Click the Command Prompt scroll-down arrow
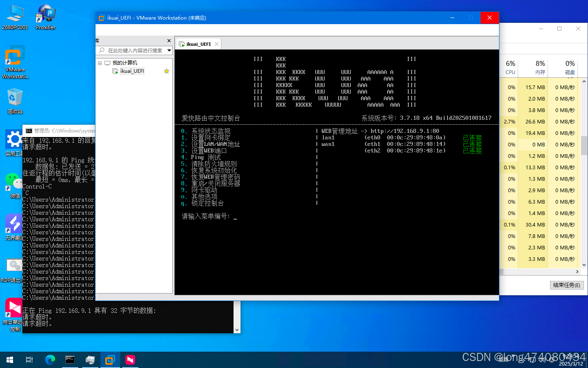588x368 pixels. pos(237,330)
